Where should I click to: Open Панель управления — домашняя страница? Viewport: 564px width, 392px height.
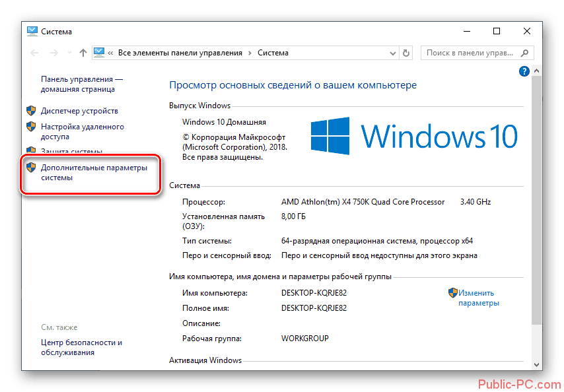pyautogui.click(x=82, y=84)
